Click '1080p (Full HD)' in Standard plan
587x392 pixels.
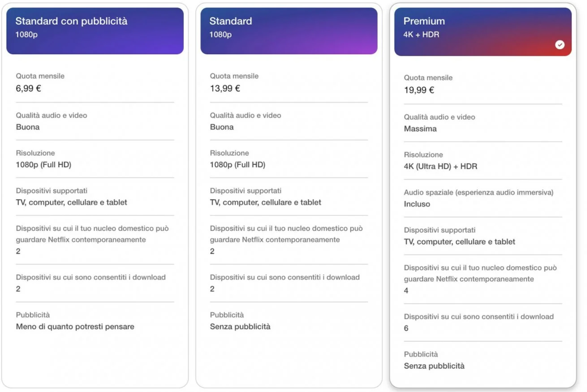point(237,164)
